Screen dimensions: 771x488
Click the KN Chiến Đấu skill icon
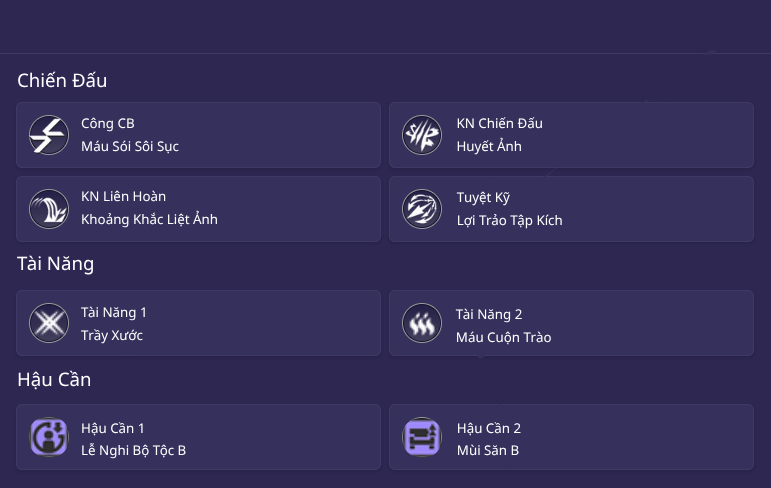(422, 135)
